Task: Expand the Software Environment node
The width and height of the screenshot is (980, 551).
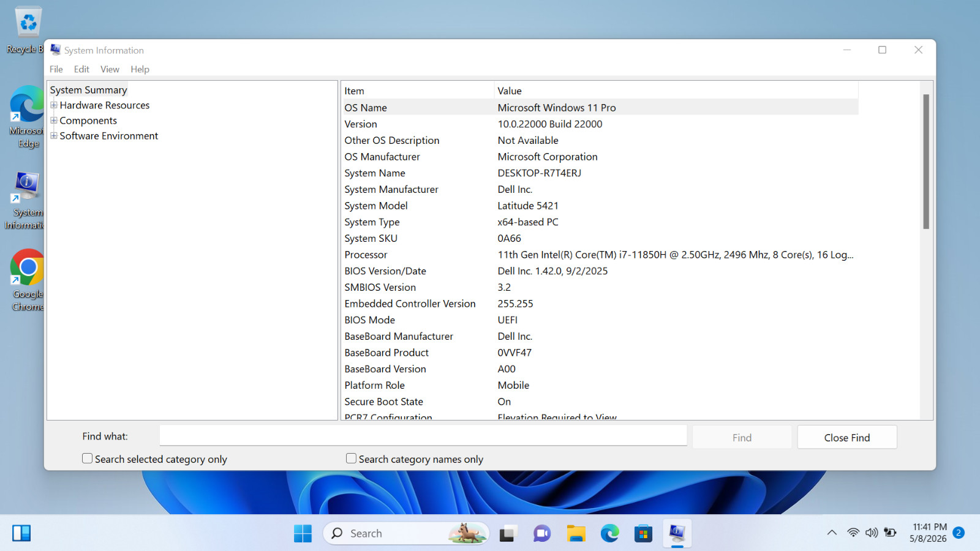Action: (54, 136)
